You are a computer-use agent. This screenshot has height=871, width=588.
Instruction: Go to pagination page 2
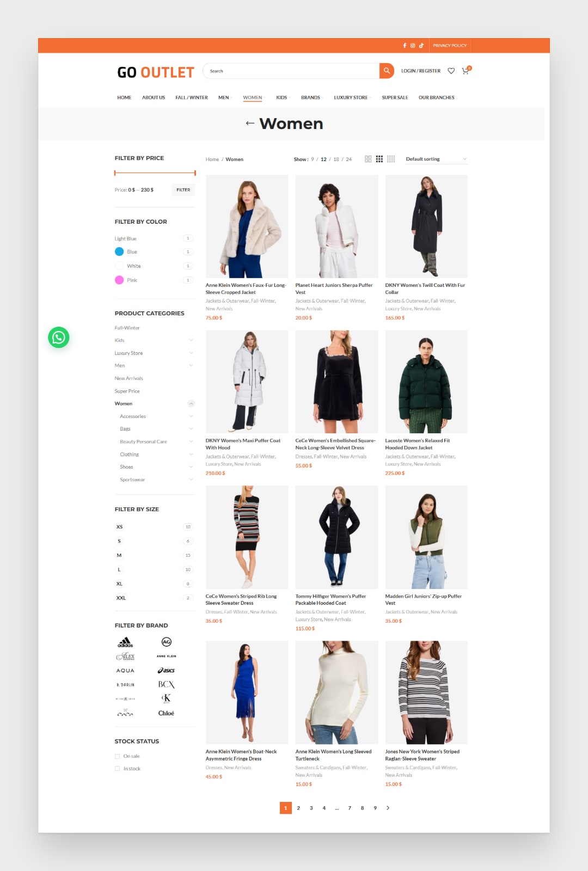tap(298, 808)
